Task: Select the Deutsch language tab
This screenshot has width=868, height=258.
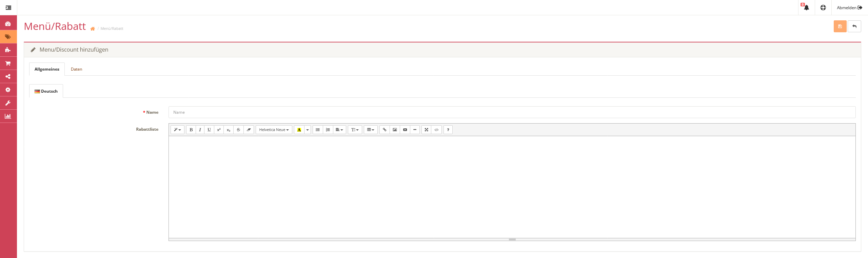Action: point(46,91)
